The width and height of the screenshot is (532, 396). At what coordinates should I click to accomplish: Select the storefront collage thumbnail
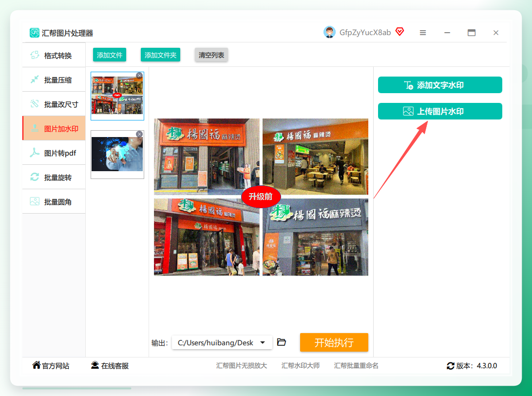pos(117,96)
